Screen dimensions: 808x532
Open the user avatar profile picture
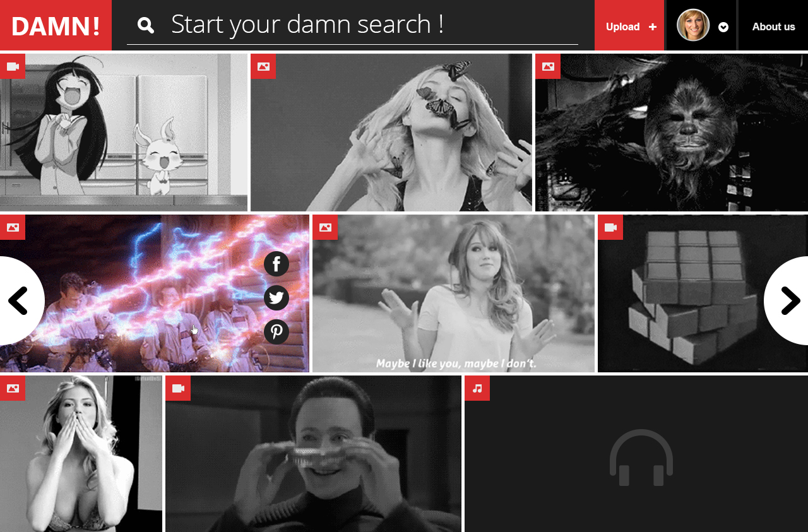click(x=693, y=25)
